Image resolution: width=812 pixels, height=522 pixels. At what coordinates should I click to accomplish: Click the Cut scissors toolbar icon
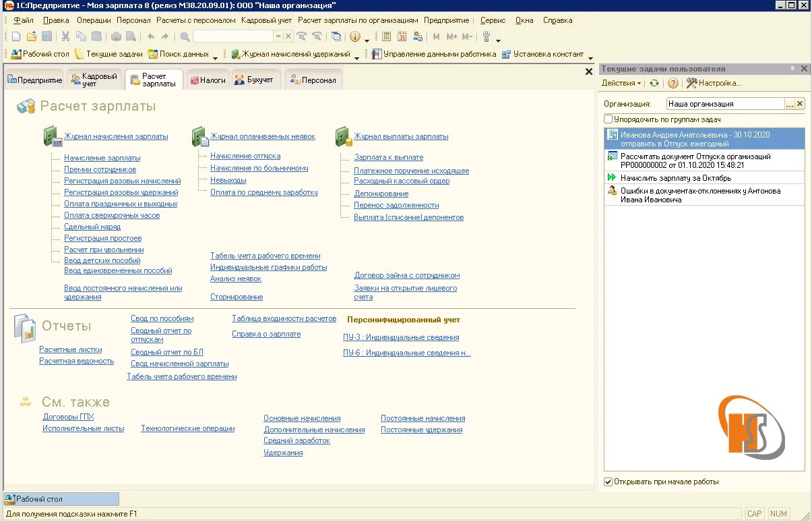point(66,36)
